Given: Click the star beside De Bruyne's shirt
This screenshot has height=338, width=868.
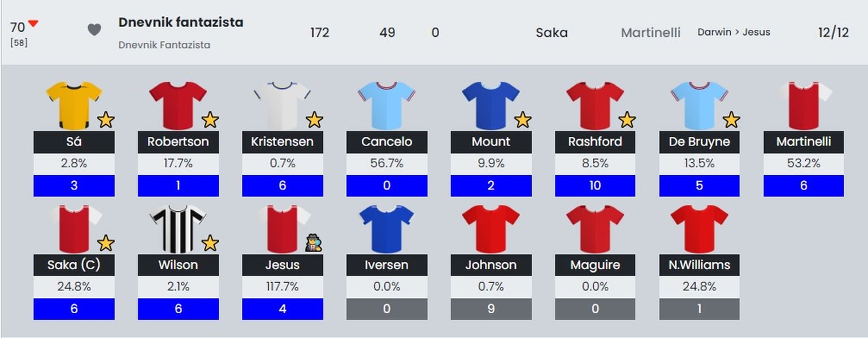Looking at the screenshot, I should [x=731, y=120].
